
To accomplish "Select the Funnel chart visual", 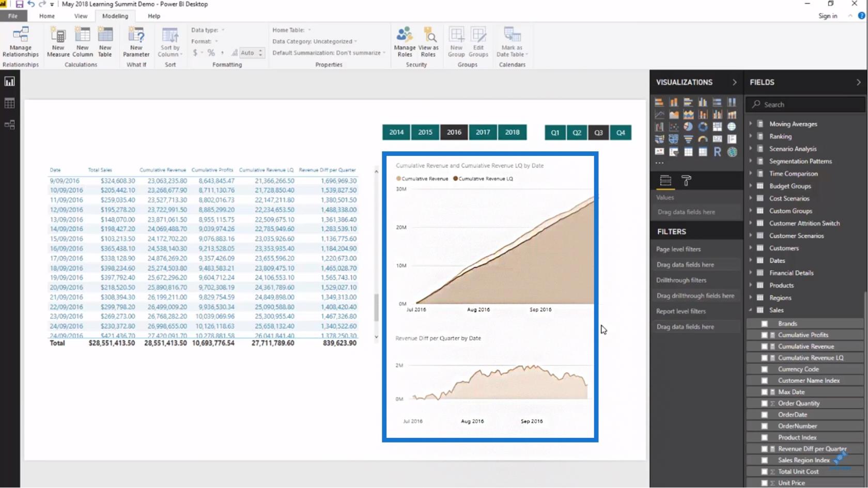I will pyautogui.click(x=688, y=139).
